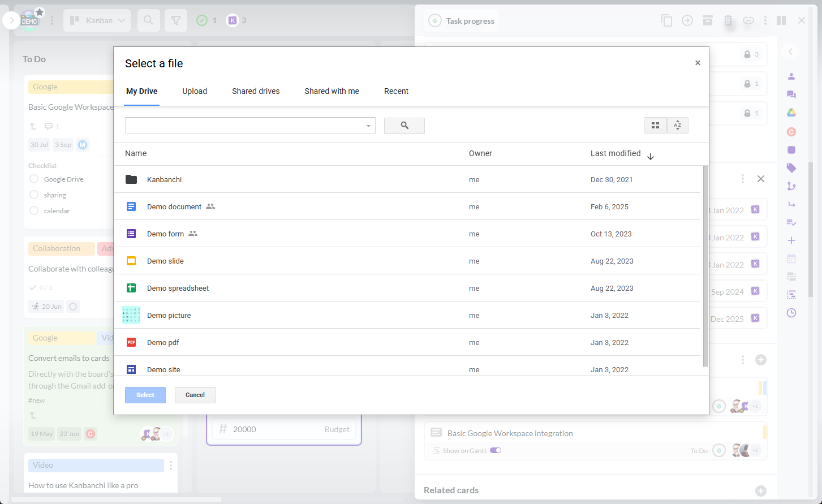822x504 pixels.
Task: Click the purple color square in sidebar
Action: (x=791, y=150)
